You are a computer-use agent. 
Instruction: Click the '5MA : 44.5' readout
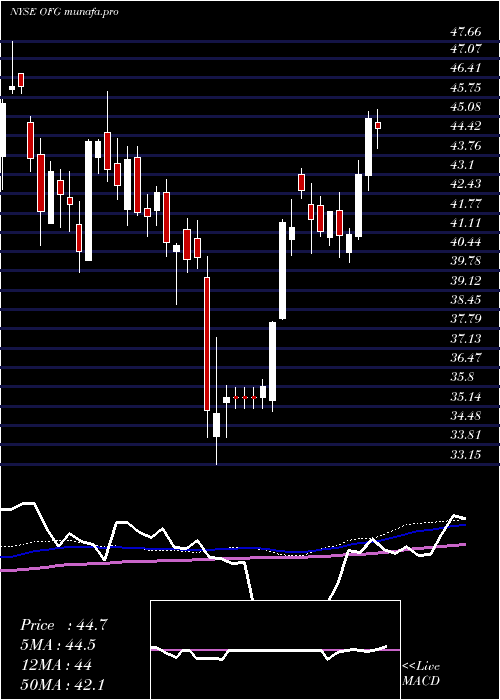[x=58, y=645]
